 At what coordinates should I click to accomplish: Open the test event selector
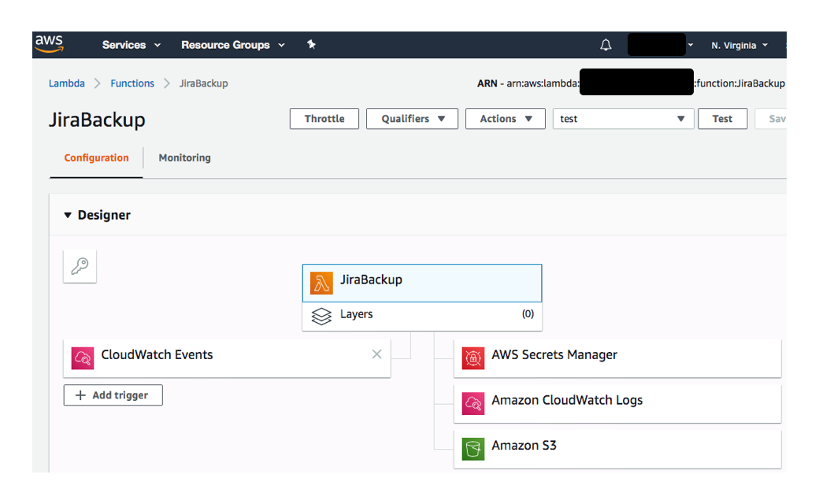point(623,119)
